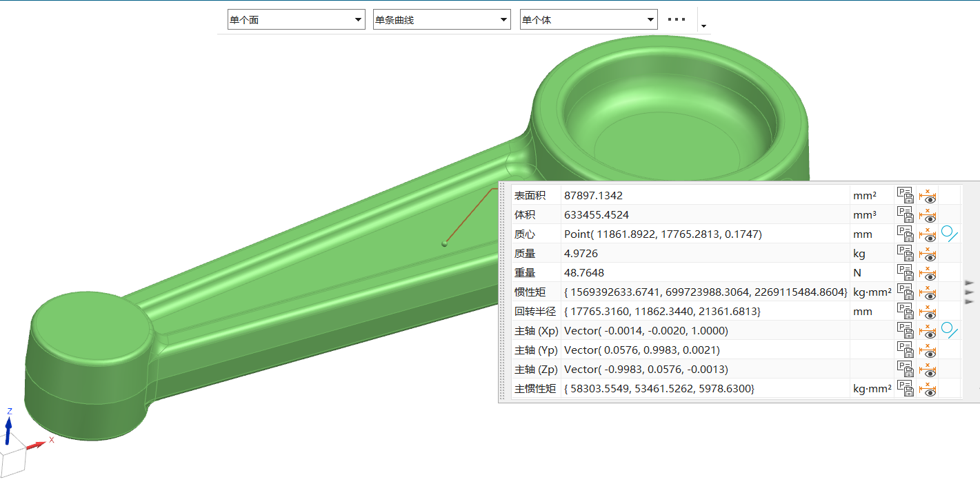Click the small toolbar options arrow

[x=703, y=26]
